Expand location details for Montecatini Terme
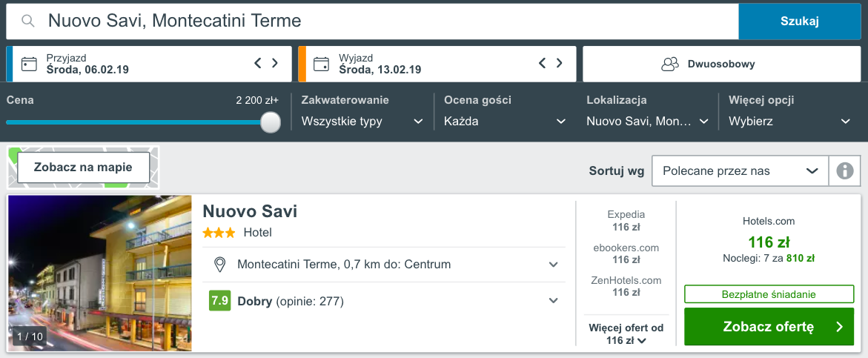868x358 pixels. [x=553, y=265]
